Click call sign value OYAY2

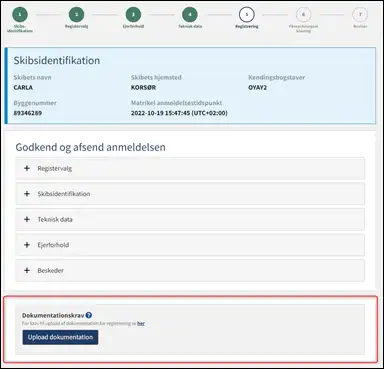(258, 88)
